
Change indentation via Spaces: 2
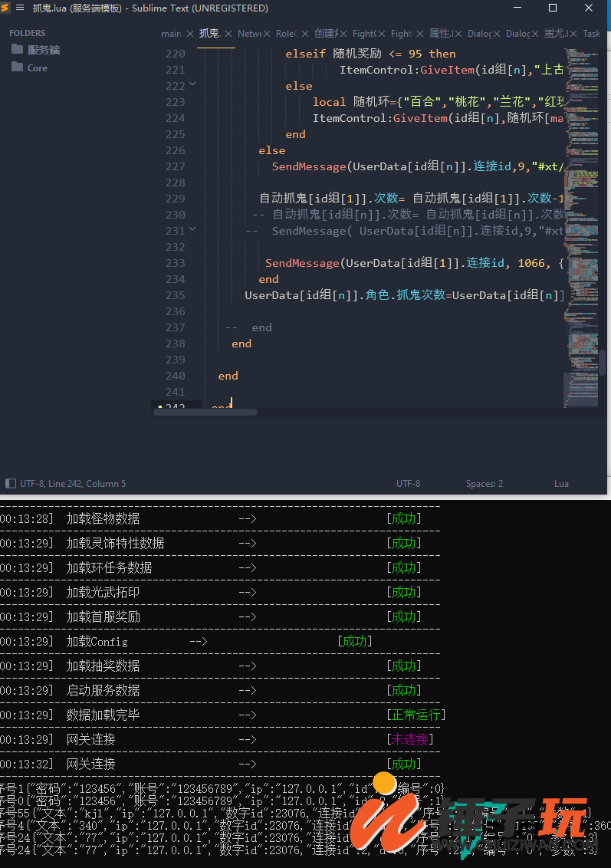coord(485,483)
